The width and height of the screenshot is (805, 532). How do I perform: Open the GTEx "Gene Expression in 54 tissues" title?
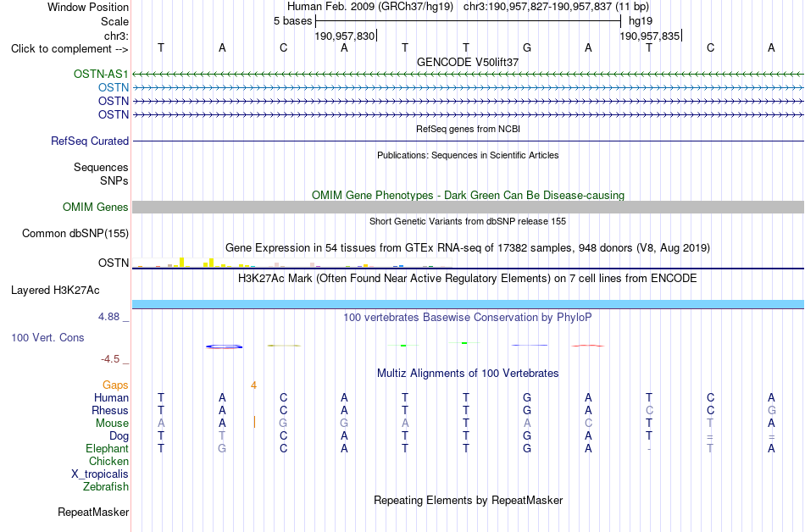click(468, 248)
